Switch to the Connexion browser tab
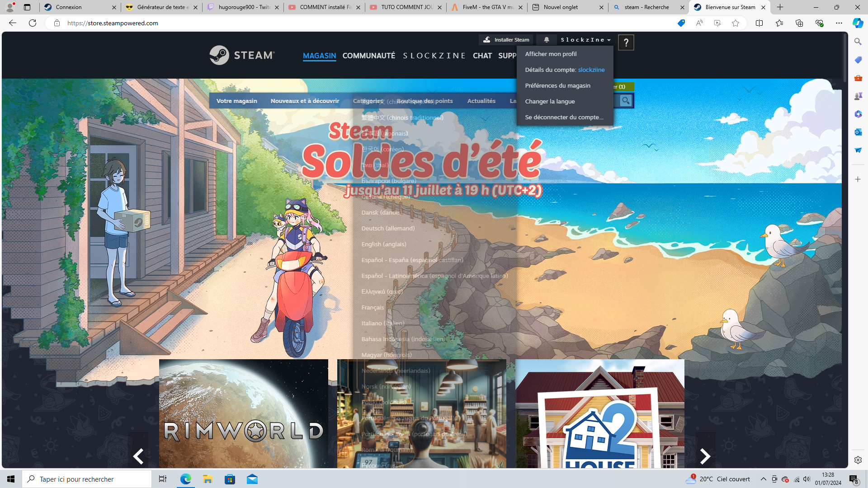This screenshot has height=488, width=868. tap(80, 7)
